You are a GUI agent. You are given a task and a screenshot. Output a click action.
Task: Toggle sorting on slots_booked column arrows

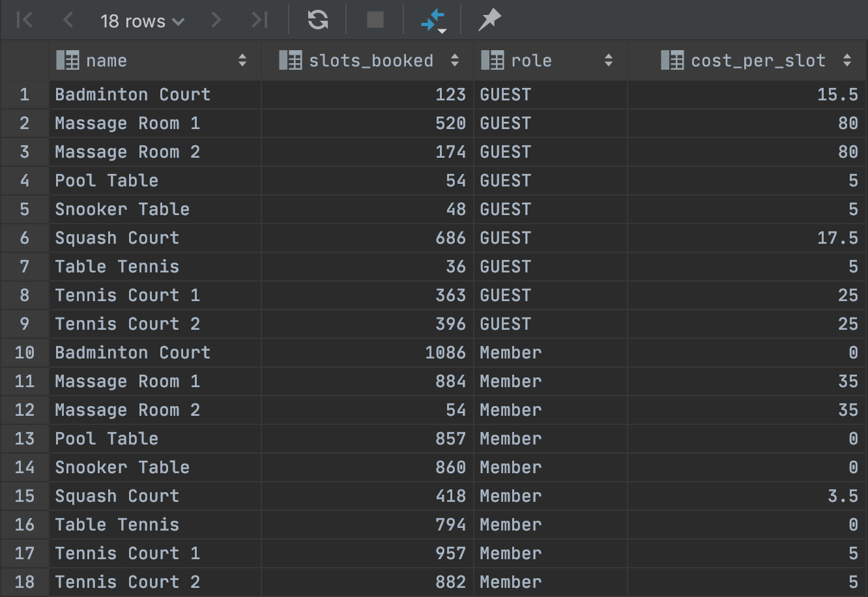click(455, 61)
